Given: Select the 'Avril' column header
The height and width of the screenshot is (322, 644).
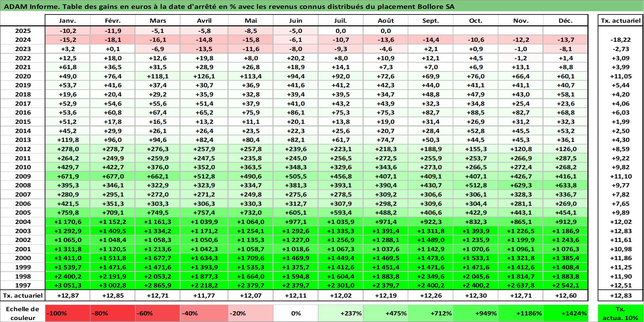Looking at the screenshot, I should [204, 20].
